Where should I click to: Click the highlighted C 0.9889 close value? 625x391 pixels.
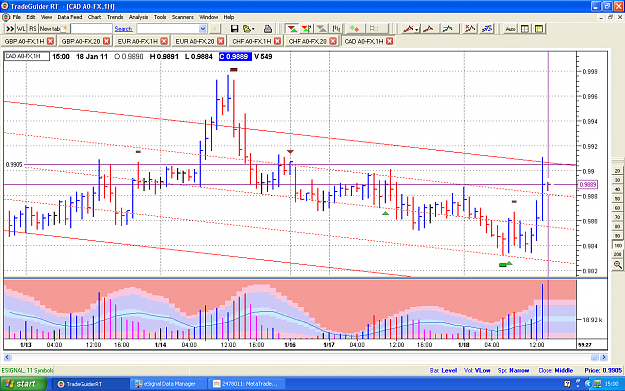(x=235, y=57)
